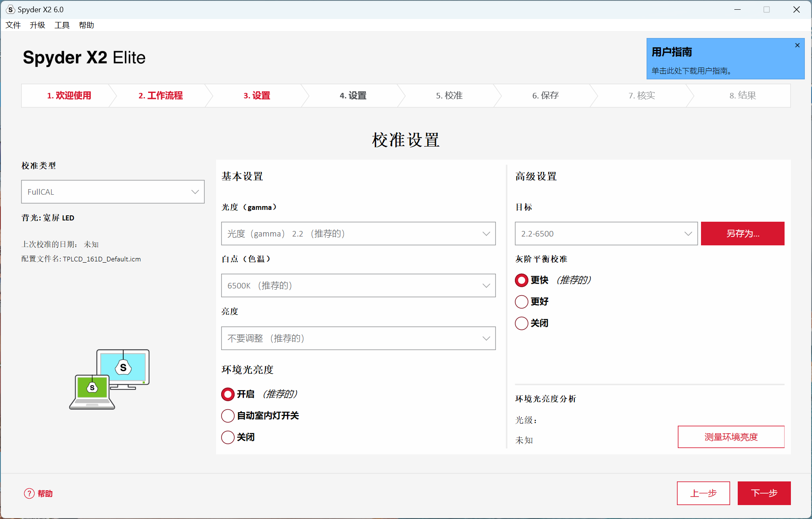Open the 文件 menu
The width and height of the screenshot is (812, 519).
13,25
